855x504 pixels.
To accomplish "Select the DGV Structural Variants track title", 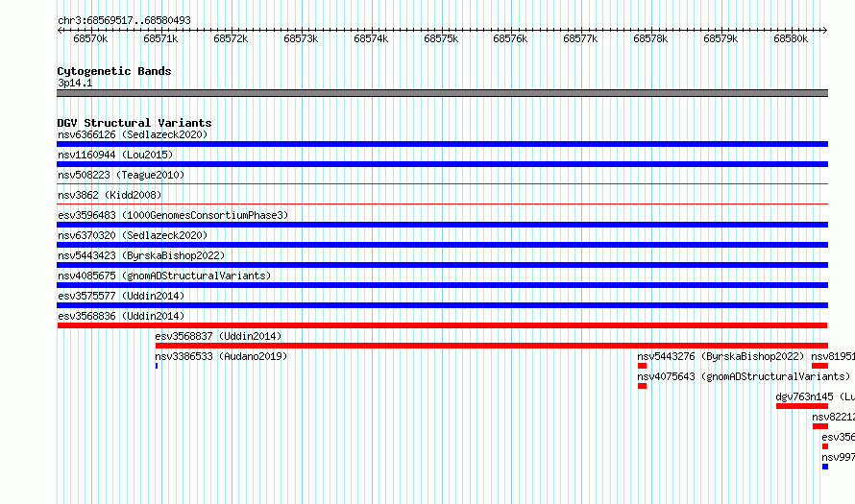I will click(134, 123).
